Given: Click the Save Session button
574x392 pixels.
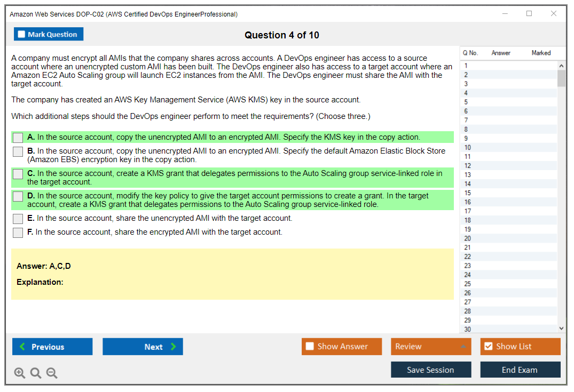Looking at the screenshot, I should (x=430, y=370).
